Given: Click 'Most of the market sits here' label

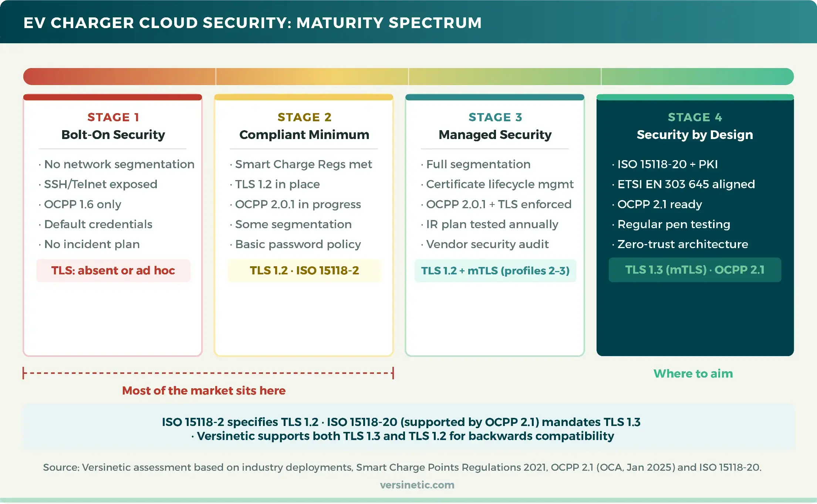Looking at the screenshot, I should (204, 390).
